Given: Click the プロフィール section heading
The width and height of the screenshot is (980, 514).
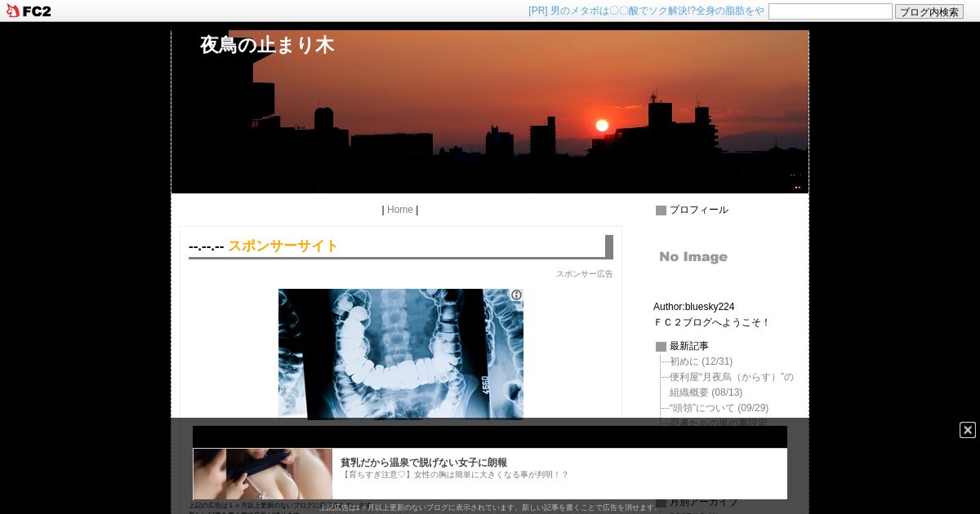Looking at the screenshot, I should pos(699,210).
